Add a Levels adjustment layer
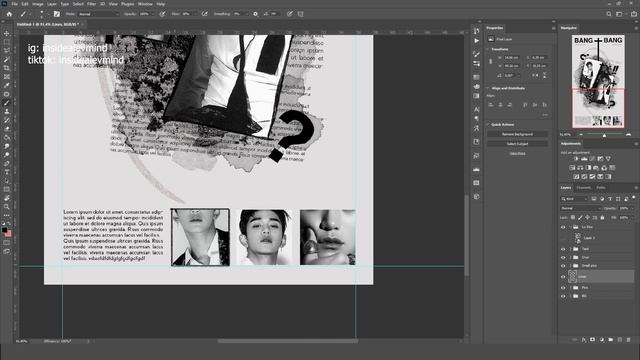The width and height of the screenshot is (640, 360). tap(584, 158)
